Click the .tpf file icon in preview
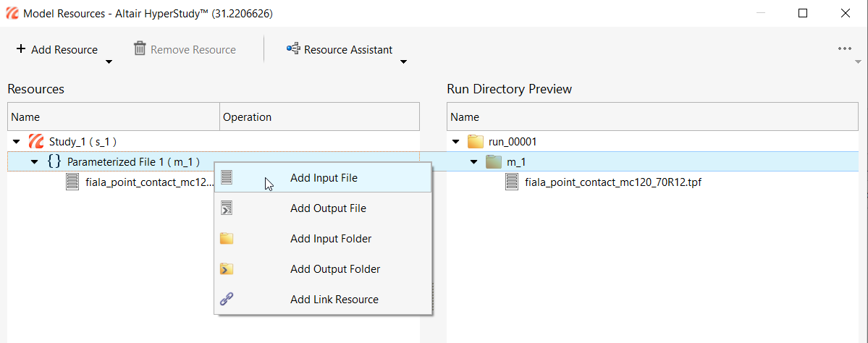 [512, 182]
